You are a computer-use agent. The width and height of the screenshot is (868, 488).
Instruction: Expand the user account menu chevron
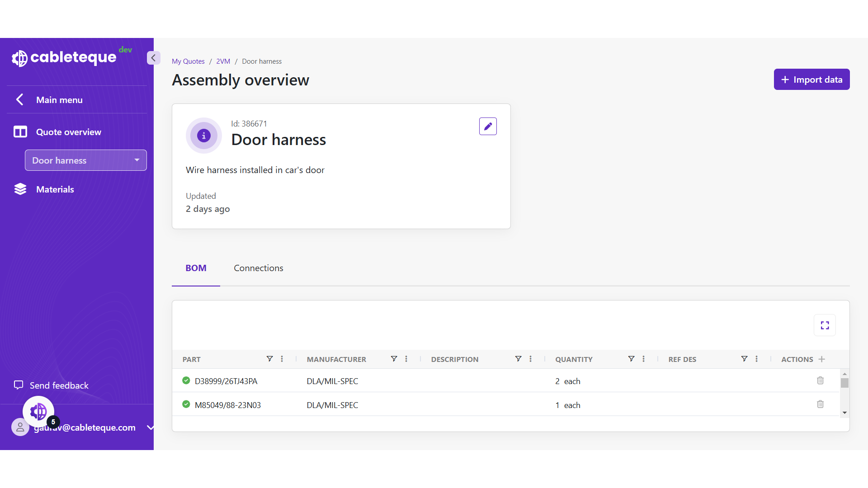150,427
